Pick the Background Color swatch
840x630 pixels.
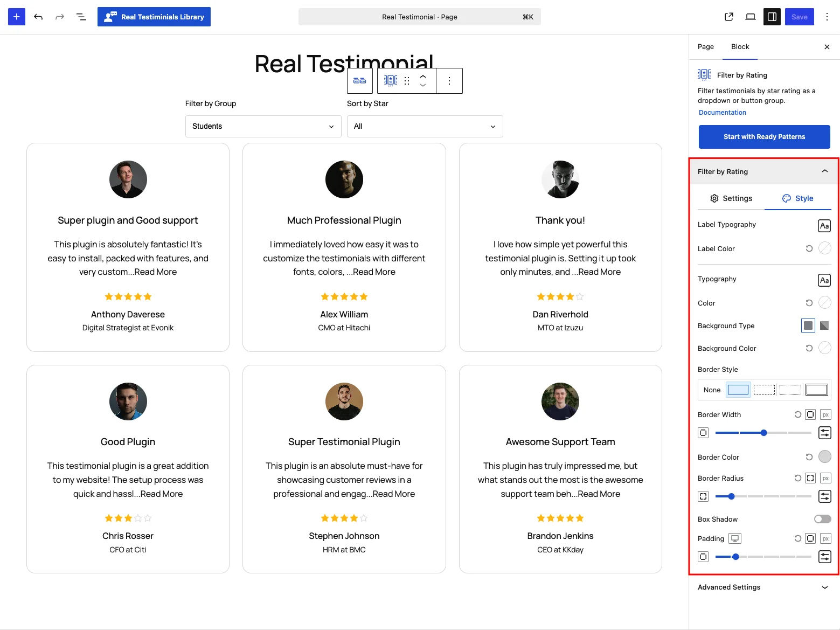825,348
